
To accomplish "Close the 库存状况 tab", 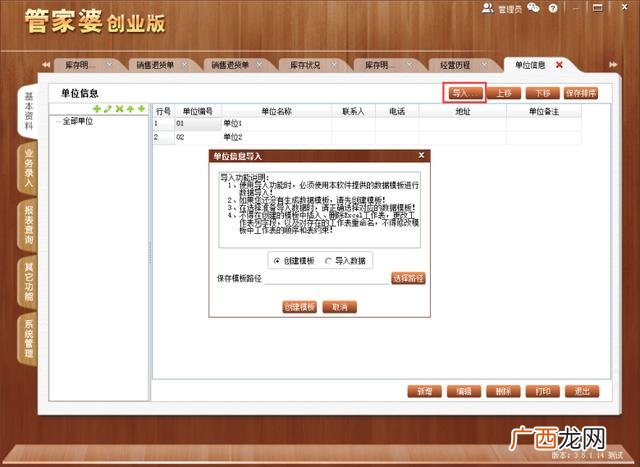I will [334, 65].
